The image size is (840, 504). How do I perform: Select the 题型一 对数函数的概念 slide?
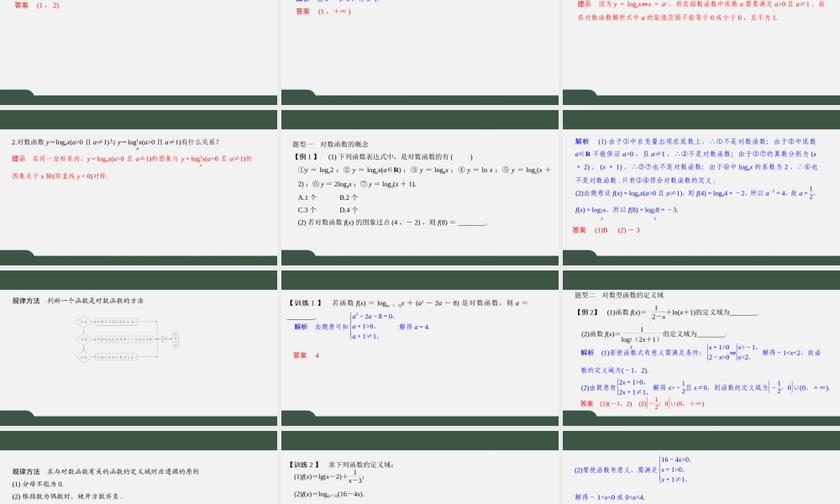(x=418, y=185)
